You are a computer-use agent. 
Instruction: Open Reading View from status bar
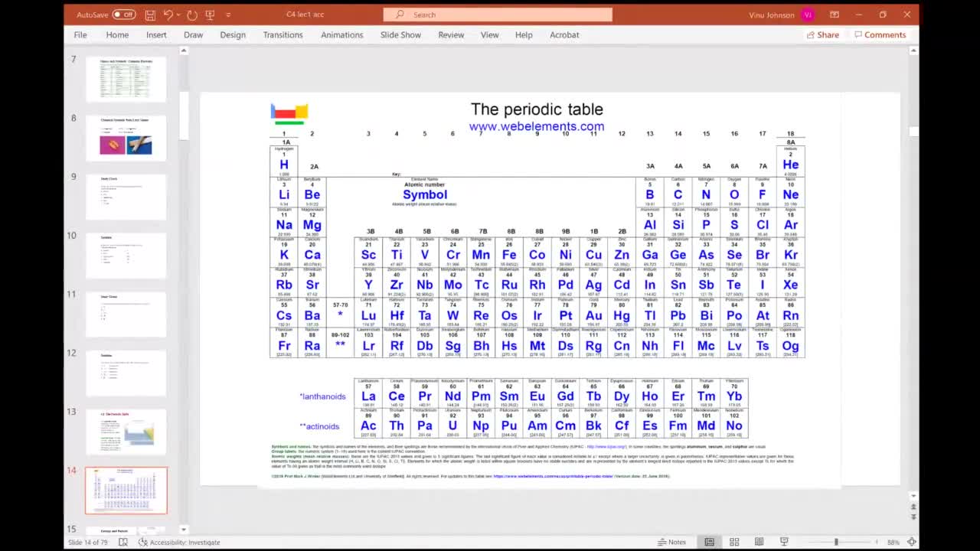pyautogui.click(x=759, y=542)
